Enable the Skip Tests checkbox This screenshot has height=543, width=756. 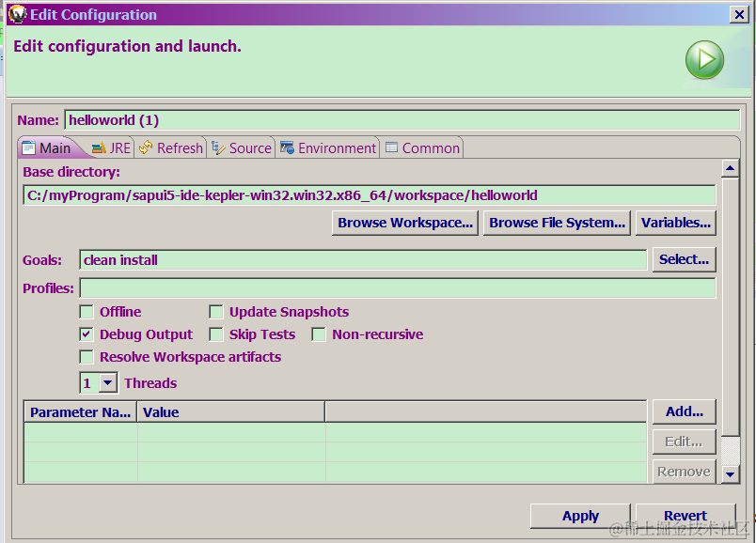point(216,334)
